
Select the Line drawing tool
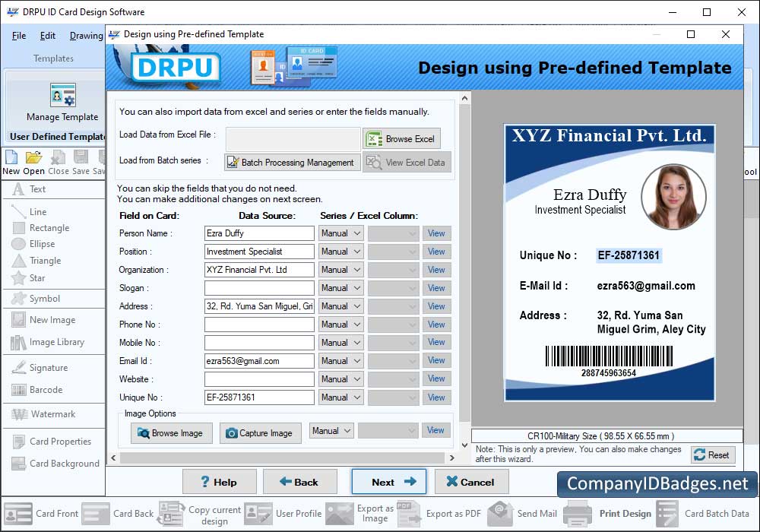[x=29, y=212]
